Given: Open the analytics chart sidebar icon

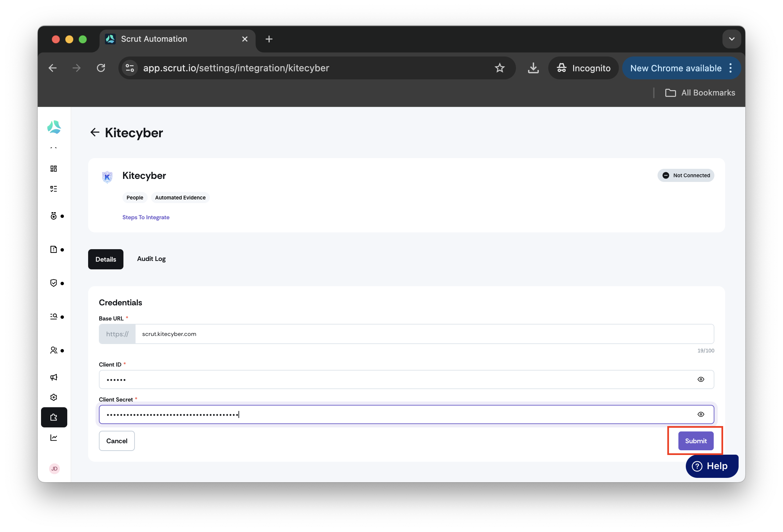Looking at the screenshot, I should (x=53, y=438).
